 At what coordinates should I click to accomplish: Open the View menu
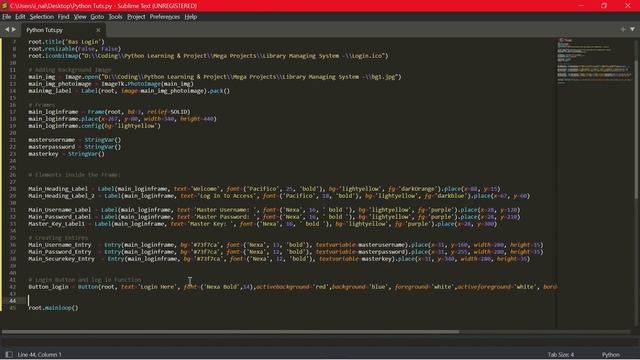coord(80,17)
